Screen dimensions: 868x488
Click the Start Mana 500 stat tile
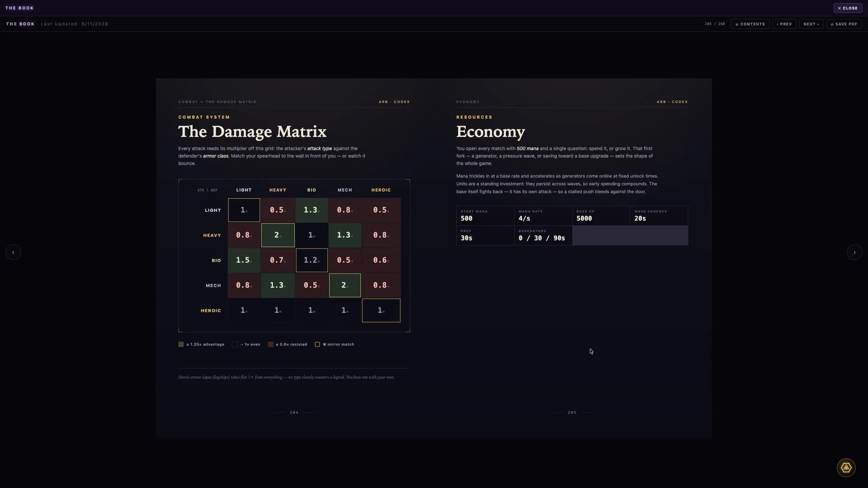pos(485,216)
